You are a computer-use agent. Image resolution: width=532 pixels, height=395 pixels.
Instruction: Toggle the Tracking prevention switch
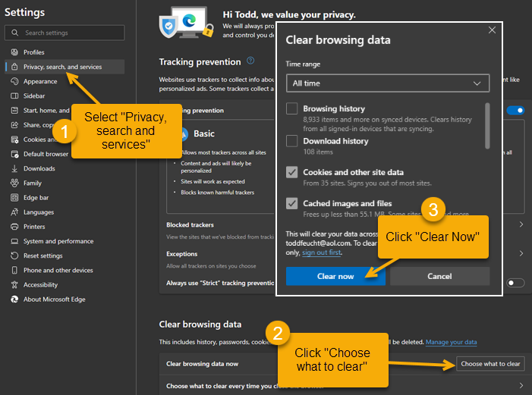515,110
